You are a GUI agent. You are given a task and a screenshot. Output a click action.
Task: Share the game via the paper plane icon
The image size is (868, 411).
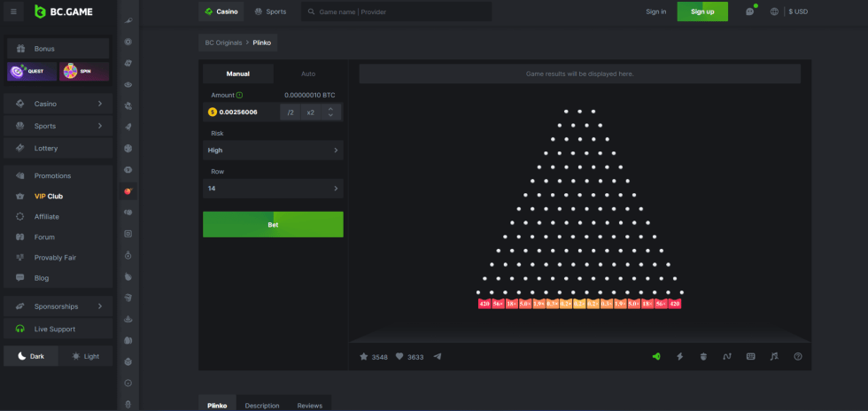(437, 357)
